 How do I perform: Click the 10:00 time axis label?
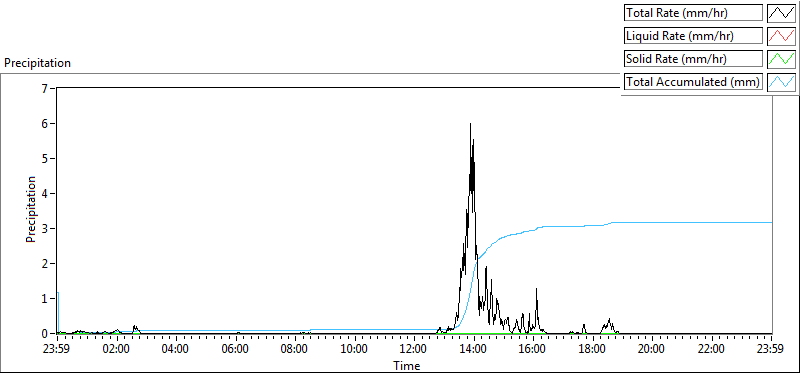click(x=355, y=350)
